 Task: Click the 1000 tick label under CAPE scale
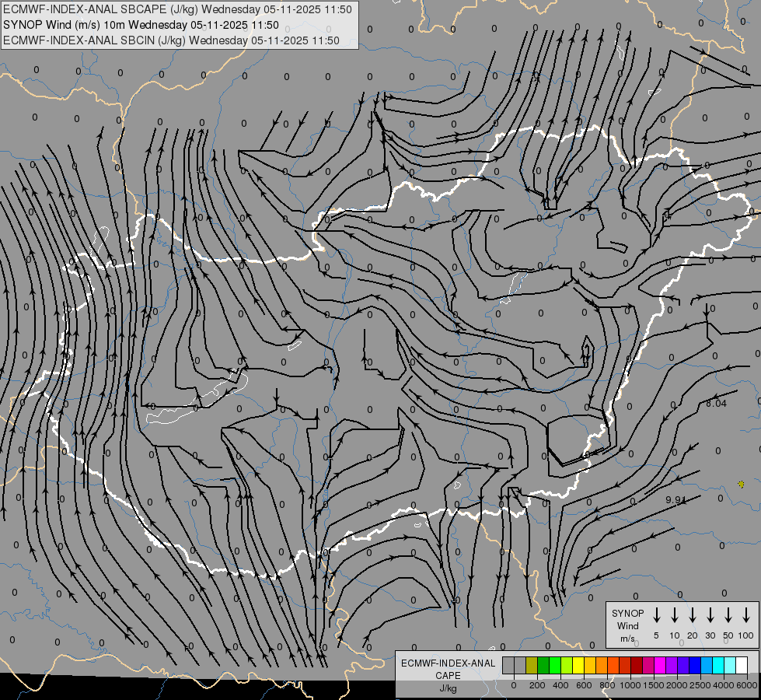pos(630,685)
